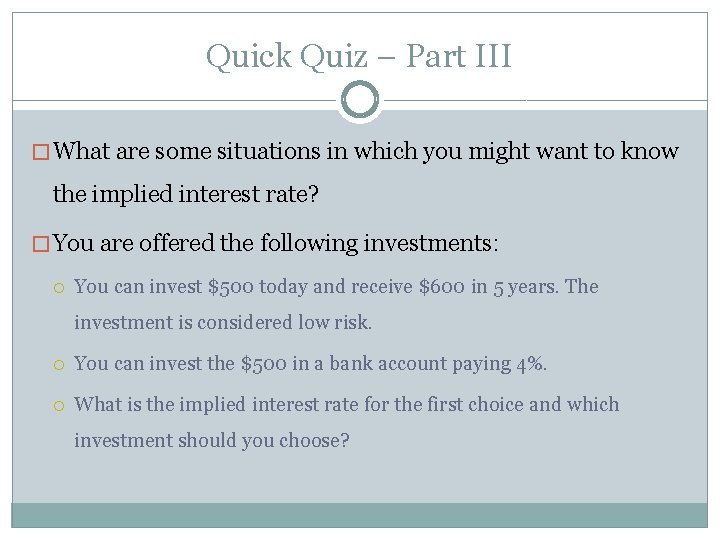Click the teal footer bar at slide bottom
720x540 pixels.
click(x=359, y=515)
